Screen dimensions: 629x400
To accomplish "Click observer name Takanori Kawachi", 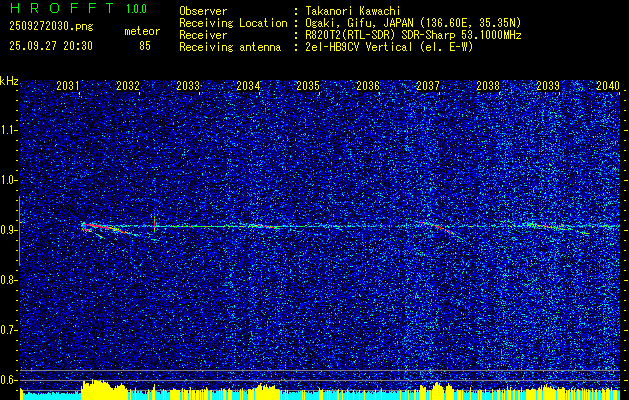I will pyautogui.click(x=353, y=11).
